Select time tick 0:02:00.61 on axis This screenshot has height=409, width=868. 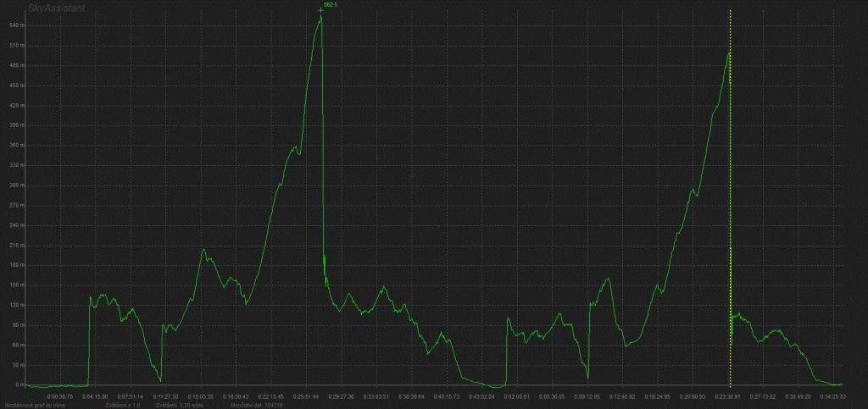(516, 395)
